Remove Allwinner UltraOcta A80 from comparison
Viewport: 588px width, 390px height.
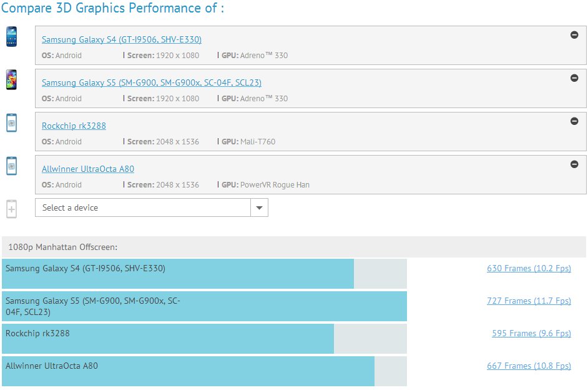coord(574,164)
